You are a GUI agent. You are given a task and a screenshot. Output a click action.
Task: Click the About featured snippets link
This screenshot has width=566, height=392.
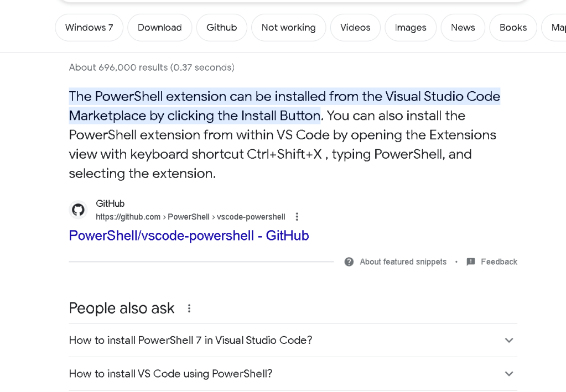click(403, 262)
